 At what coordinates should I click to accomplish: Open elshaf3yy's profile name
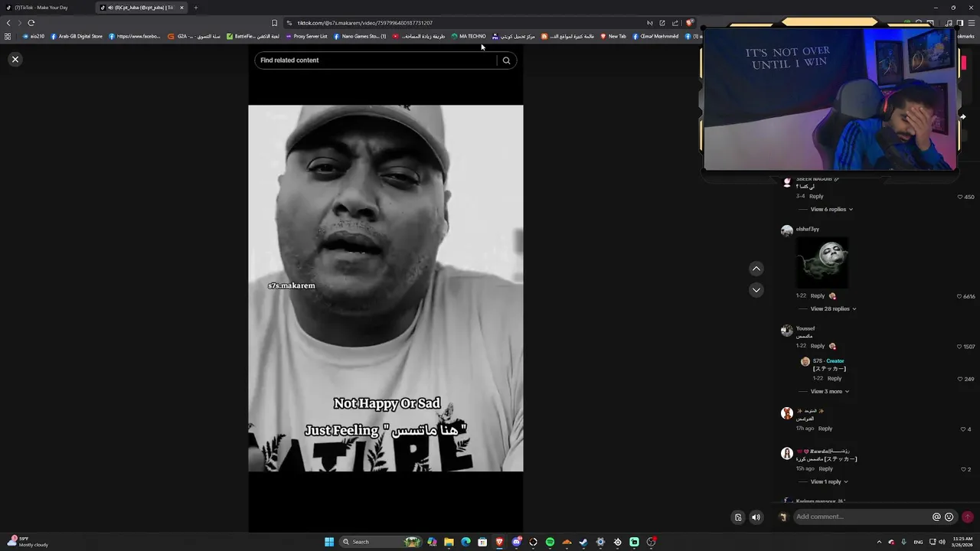[807, 229]
